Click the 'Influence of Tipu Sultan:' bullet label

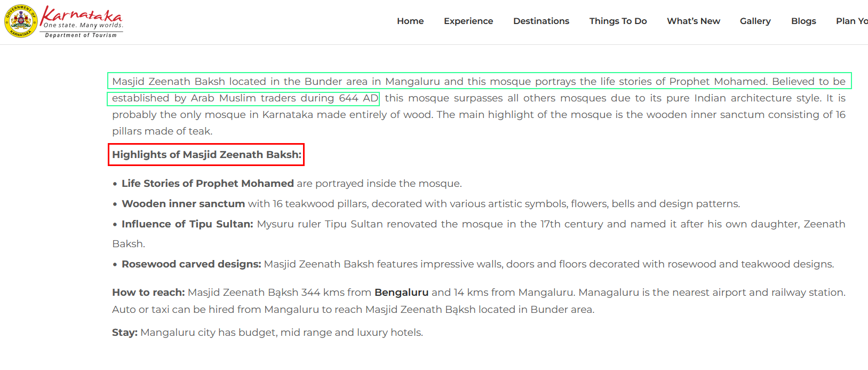(187, 224)
